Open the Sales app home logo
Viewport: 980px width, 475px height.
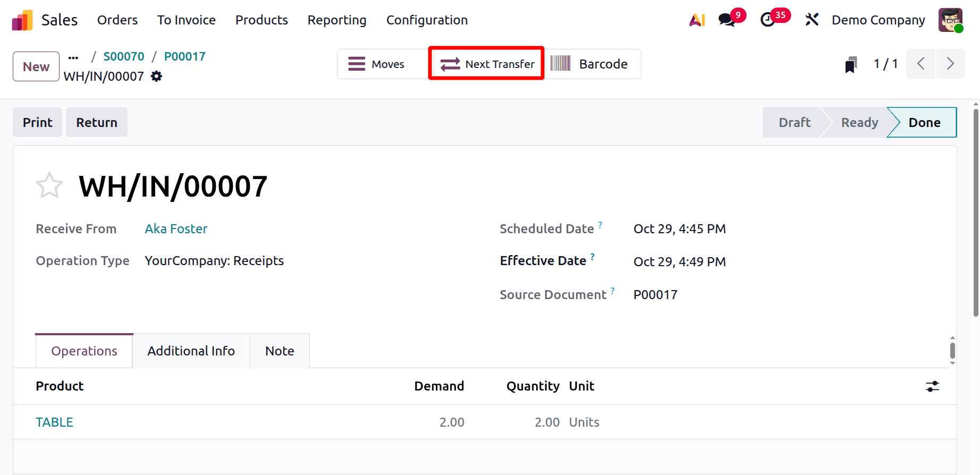22,20
